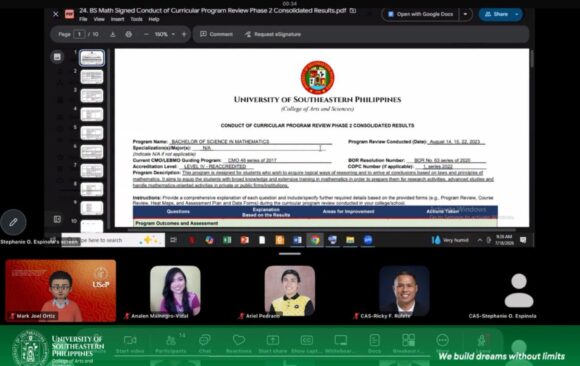Zoom in with the plus icon
Viewport: 580px width, 366px height.
(184, 34)
